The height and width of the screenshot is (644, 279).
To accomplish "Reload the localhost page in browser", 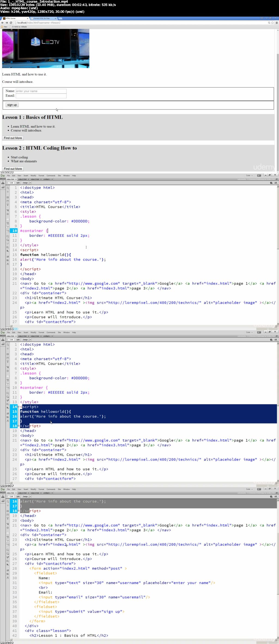I will point(11,23).
